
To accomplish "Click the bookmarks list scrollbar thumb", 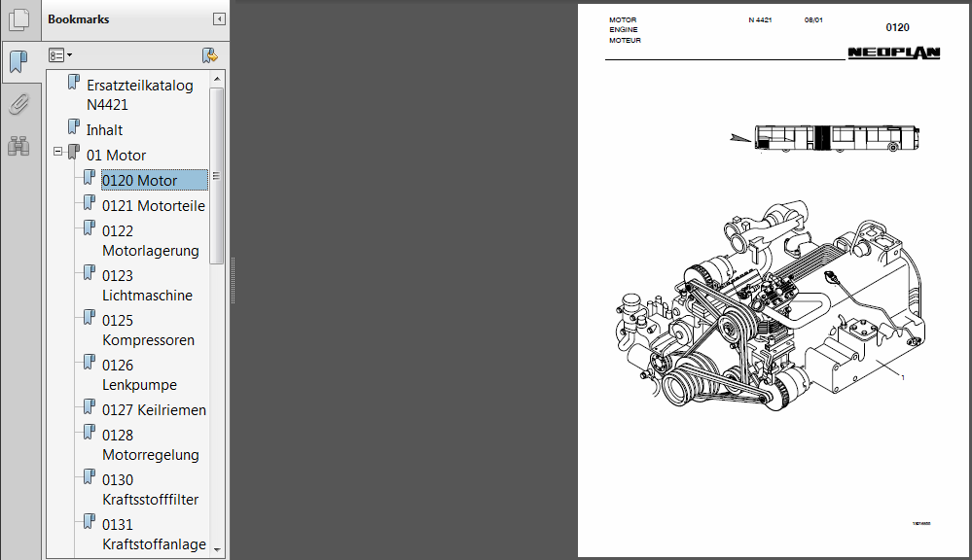I will [x=216, y=176].
